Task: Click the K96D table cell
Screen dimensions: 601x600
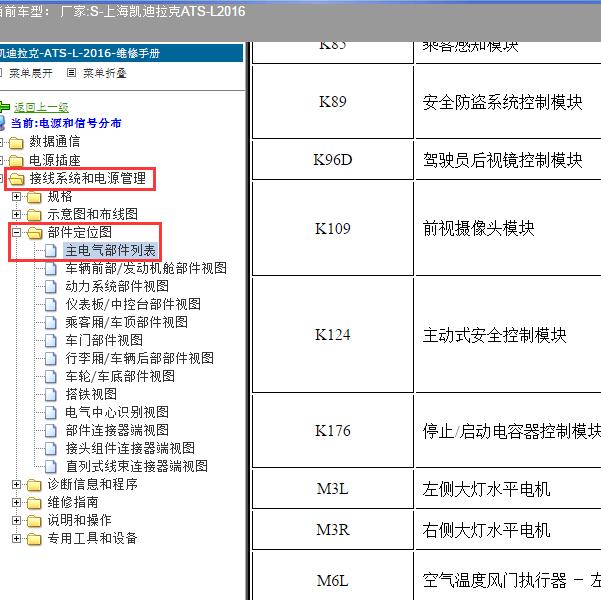Action: click(x=333, y=160)
